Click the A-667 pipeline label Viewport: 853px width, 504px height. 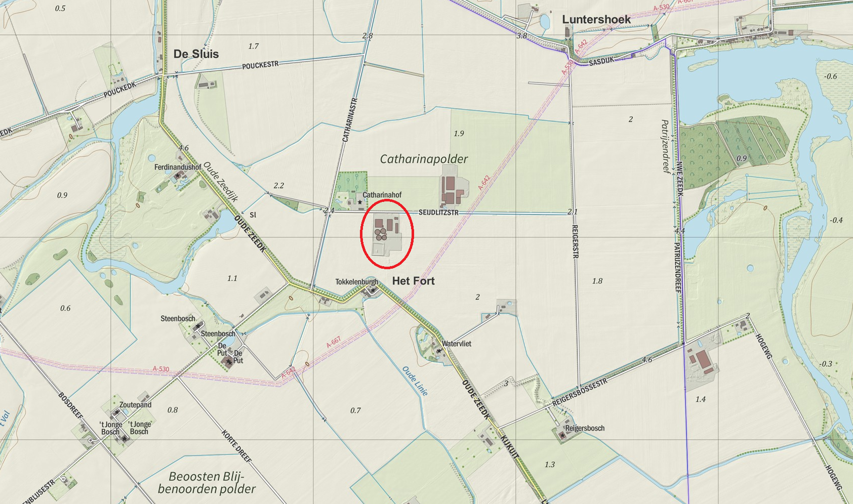click(x=334, y=343)
